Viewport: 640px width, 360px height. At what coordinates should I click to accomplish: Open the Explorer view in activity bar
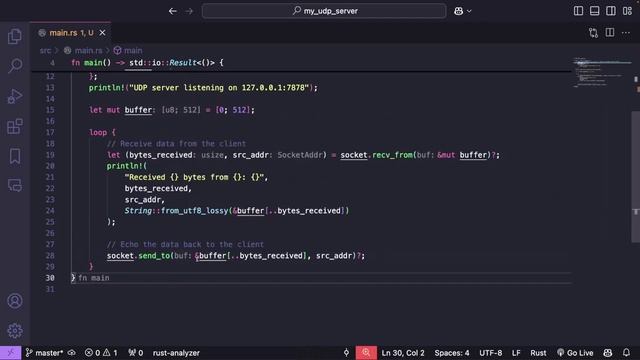tap(15, 36)
